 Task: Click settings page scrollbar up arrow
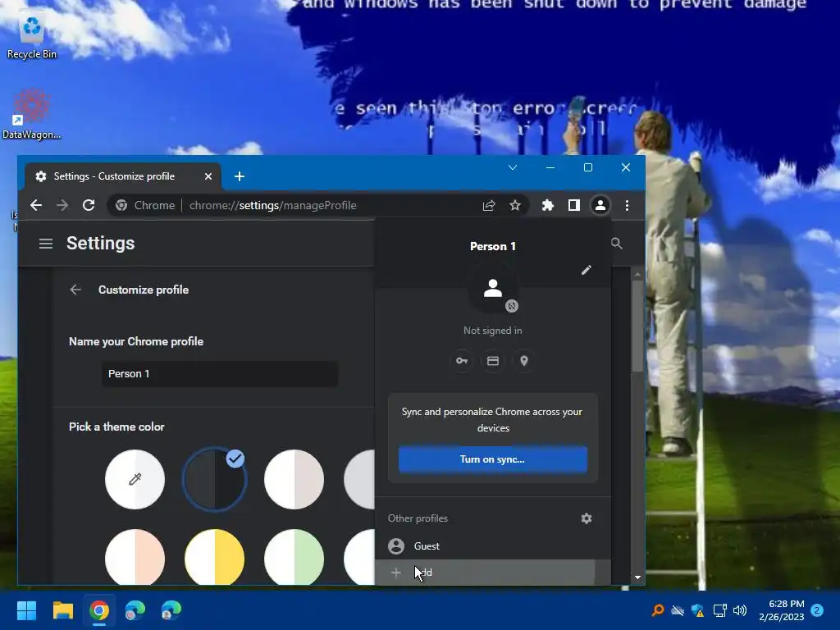pyautogui.click(x=637, y=274)
